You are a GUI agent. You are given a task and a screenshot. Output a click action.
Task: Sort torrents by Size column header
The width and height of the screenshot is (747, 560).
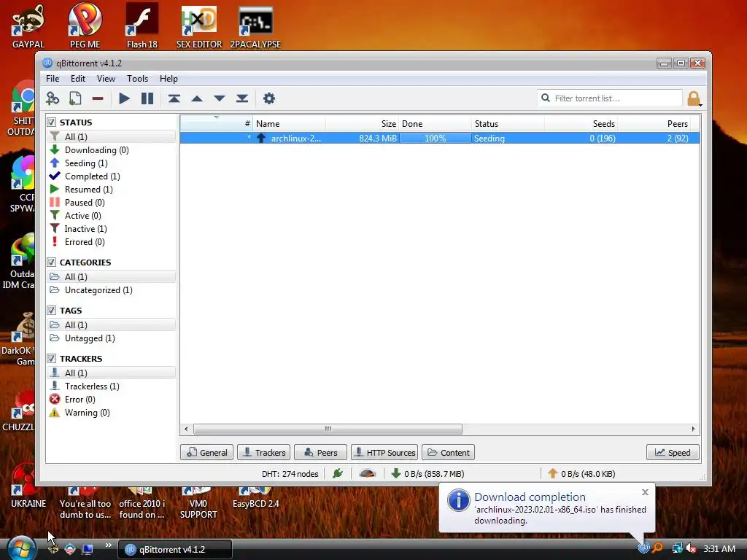pyautogui.click(x=362, y=124)
